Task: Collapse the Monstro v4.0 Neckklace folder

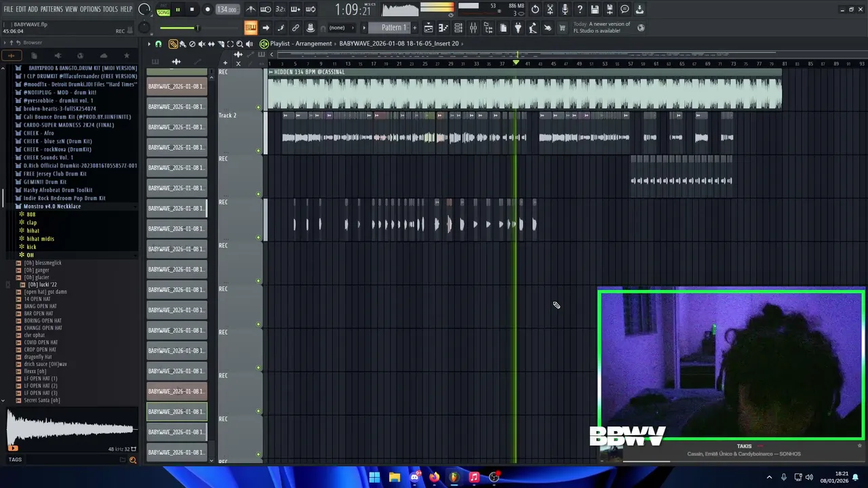Action: [x=52, y=206]
